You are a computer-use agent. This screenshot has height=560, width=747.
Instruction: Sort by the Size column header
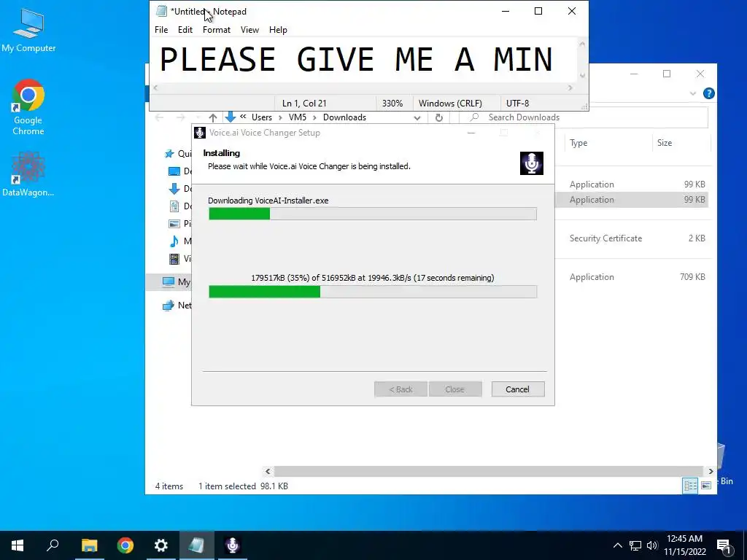pos(681,143)
